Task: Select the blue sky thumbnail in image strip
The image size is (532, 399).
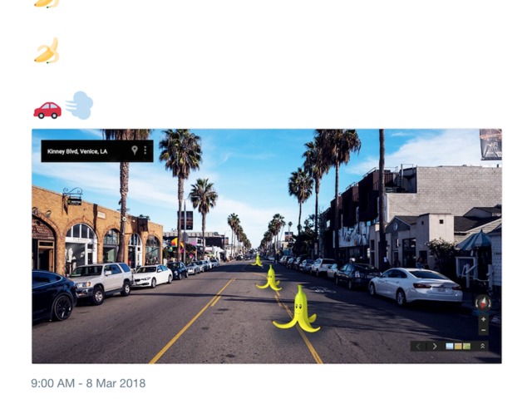Action: [449, 346]
